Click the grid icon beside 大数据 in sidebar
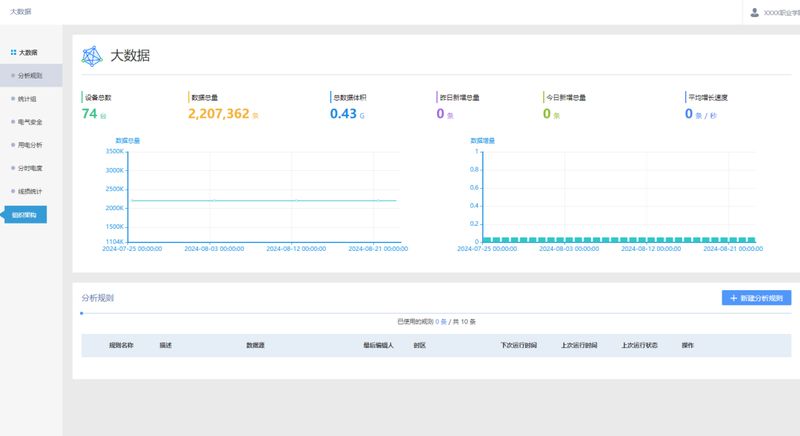The image size is (800, 436). point(13,52)
